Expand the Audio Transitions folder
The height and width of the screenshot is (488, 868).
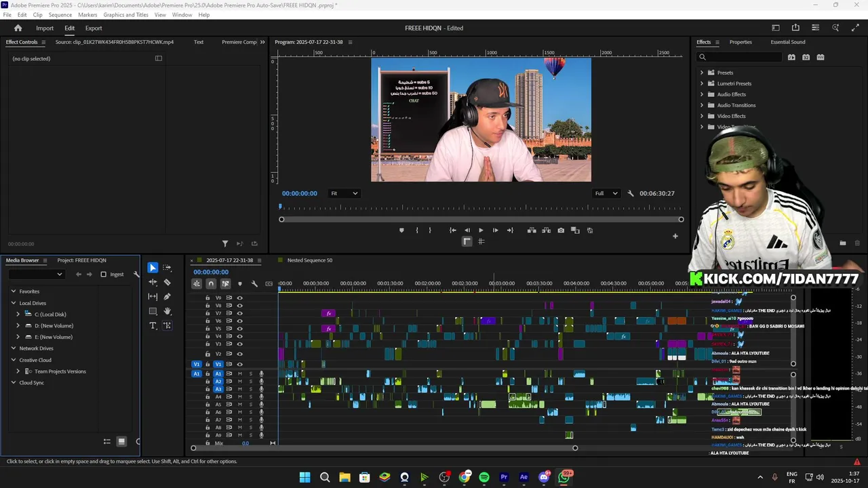702,105
